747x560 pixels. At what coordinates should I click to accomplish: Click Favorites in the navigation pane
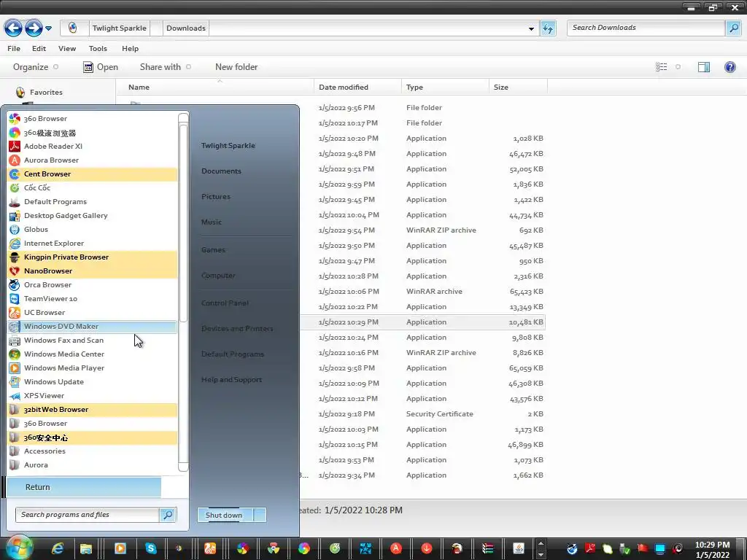click(46, 93)
